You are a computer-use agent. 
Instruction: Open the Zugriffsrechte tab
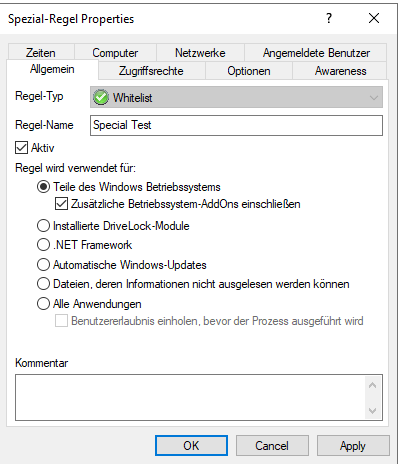[x=151, y=71]
